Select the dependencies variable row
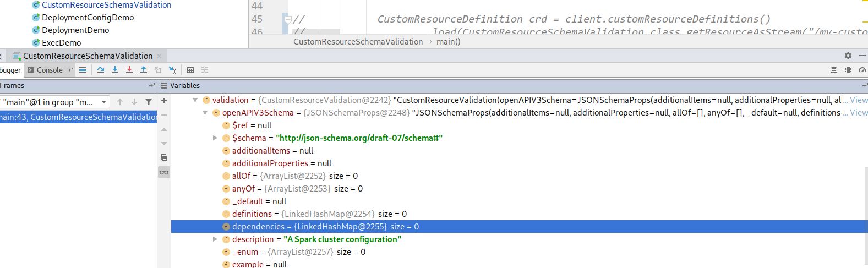This screenshot has width=868, height=268. pos(519,227)
